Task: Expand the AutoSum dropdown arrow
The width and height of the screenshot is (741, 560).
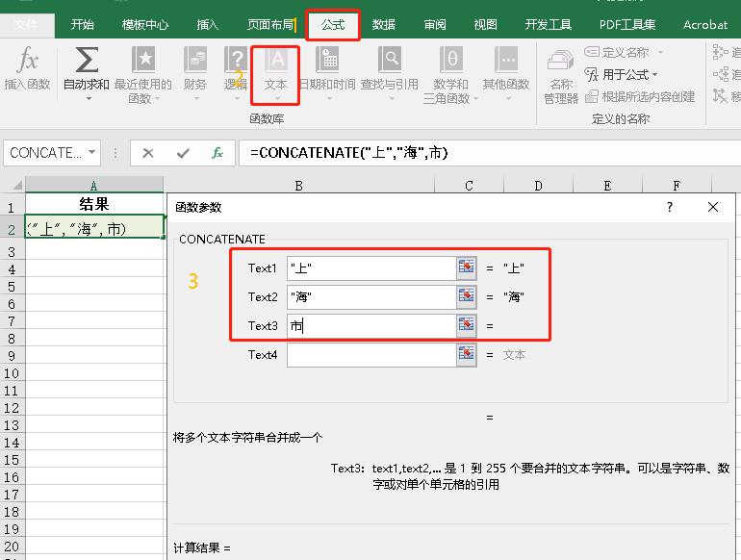Action: pos(89,99)
